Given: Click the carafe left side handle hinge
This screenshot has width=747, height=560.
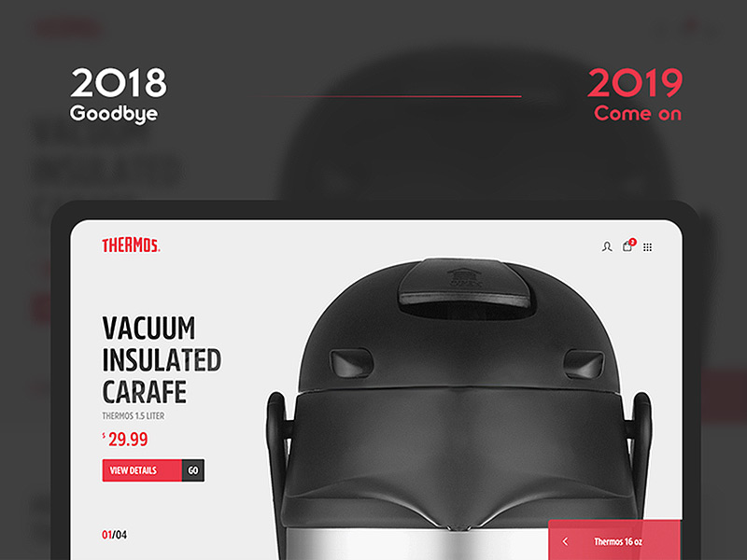Looking at the screenshot, I should (x=279, y=442).
